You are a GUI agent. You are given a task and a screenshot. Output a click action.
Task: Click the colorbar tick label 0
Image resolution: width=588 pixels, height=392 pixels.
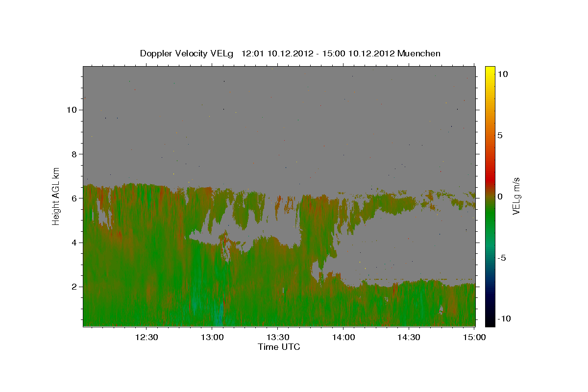click(500, 196)
